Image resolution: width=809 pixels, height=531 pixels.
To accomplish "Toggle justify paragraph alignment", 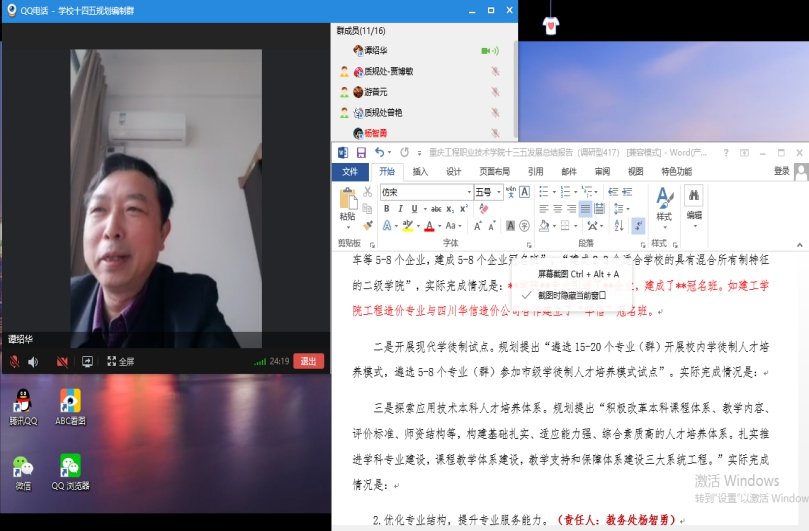I will point(585,209).
